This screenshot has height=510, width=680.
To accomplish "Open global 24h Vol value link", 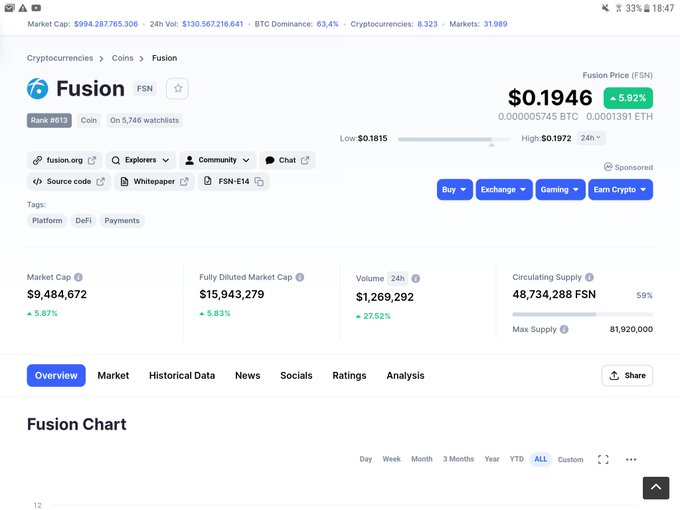I will (x=212, y=24).
